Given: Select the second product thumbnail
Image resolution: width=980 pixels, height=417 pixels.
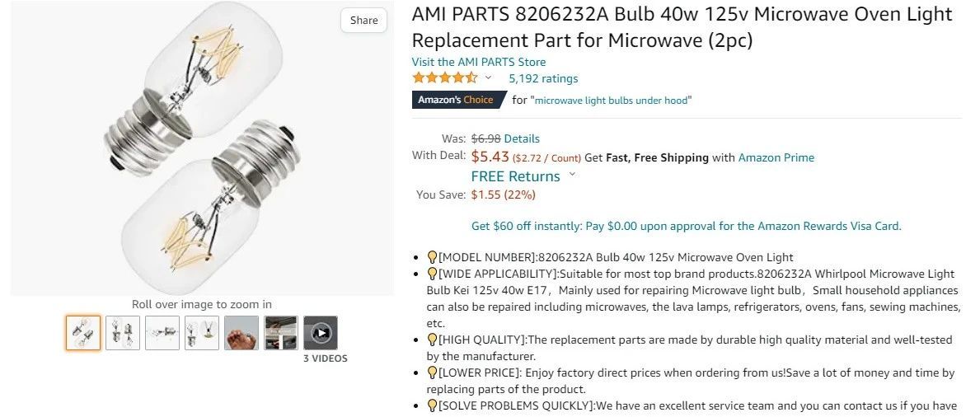Looking at the screenshot, I should pos(123,333).
